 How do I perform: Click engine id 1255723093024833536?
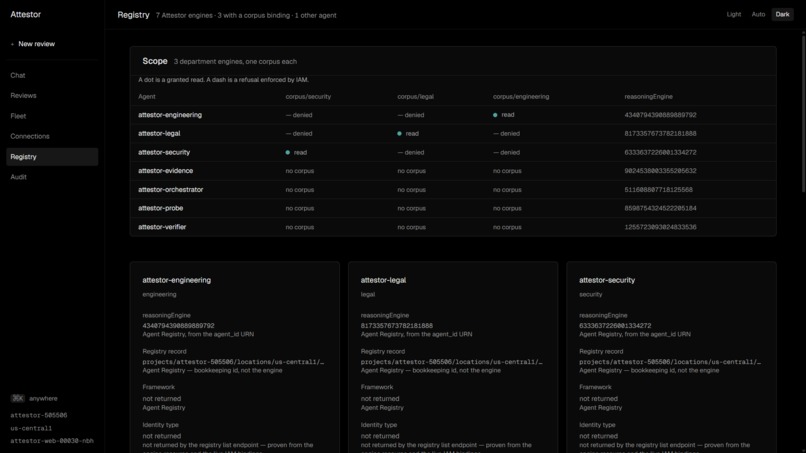tap(660, 227)
